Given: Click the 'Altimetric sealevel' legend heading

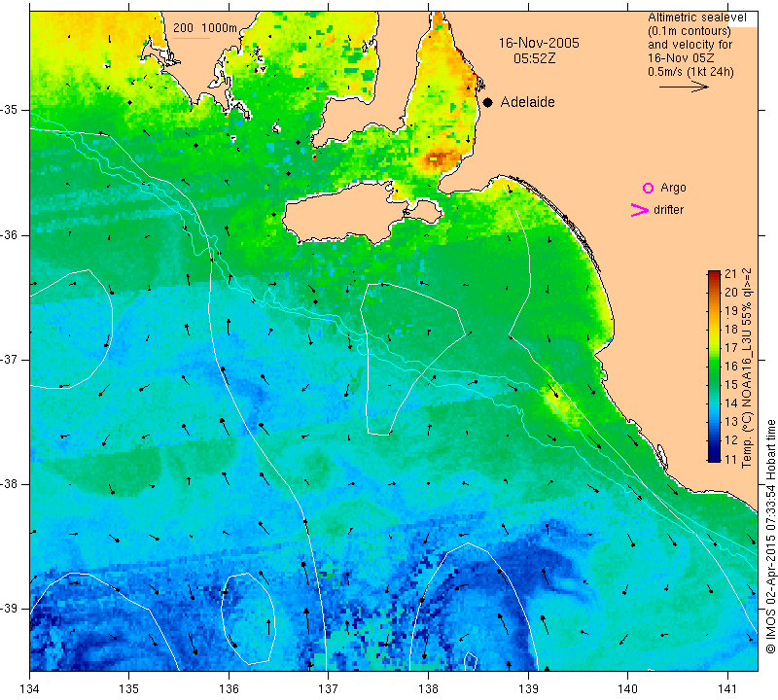Looking at the screenshot, I should (696, 17).
